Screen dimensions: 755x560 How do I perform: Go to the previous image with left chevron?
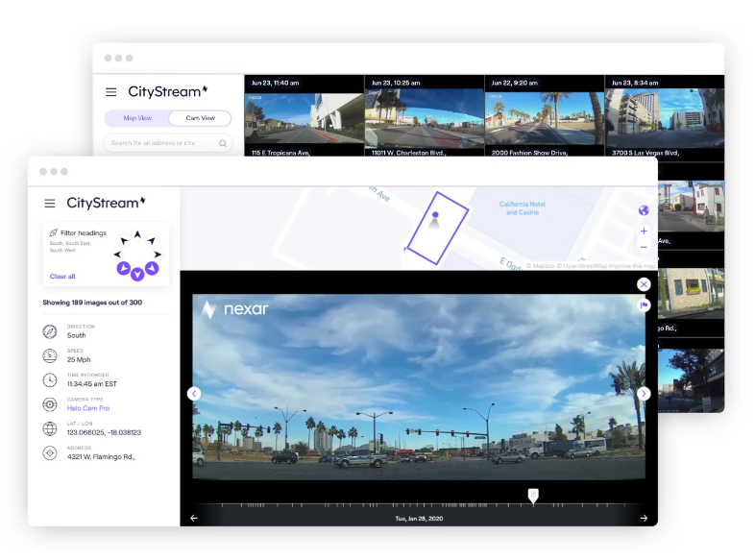pyautogui.click(x=194, y=394)
